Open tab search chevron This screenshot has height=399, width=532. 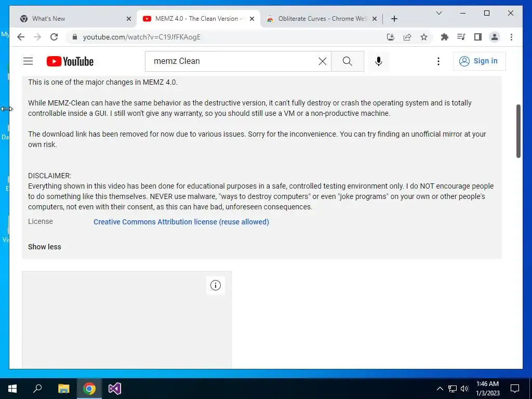pyautogui.click(x=438, y=13)
